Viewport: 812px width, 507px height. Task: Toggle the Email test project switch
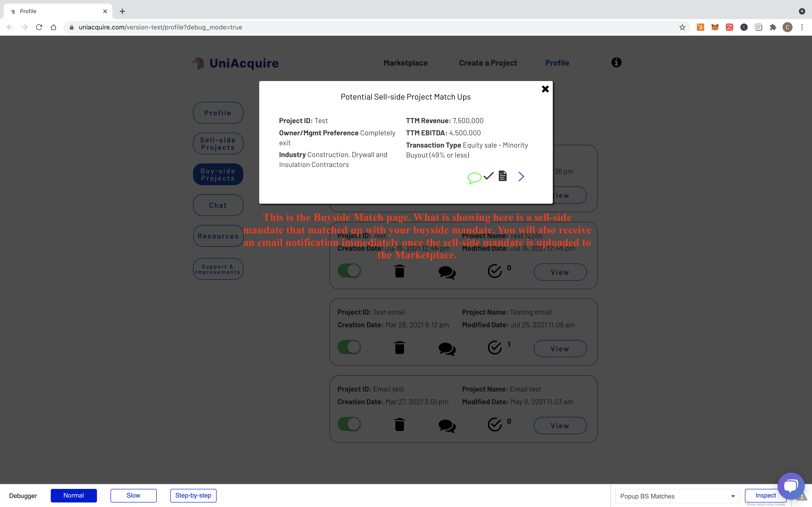tap(349, 424)
